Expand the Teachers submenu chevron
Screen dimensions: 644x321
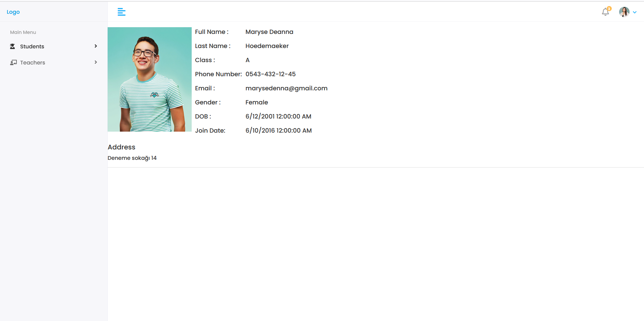pos(96,62)
